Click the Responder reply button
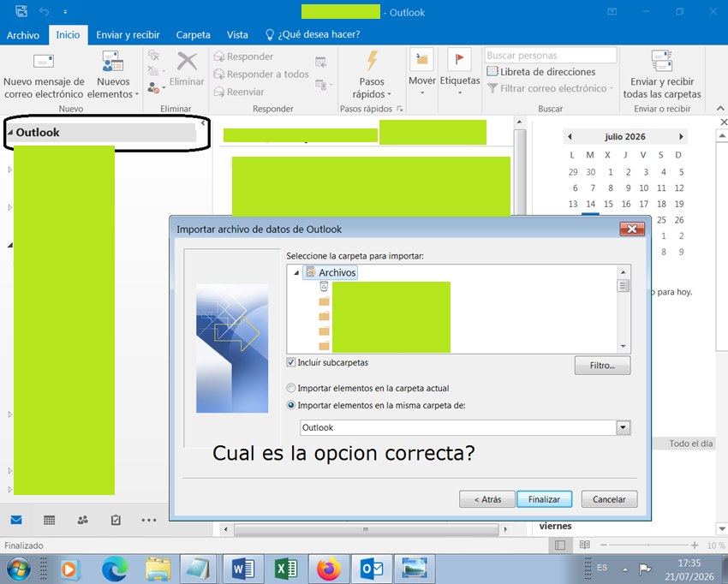 click(x=243, y=57)
